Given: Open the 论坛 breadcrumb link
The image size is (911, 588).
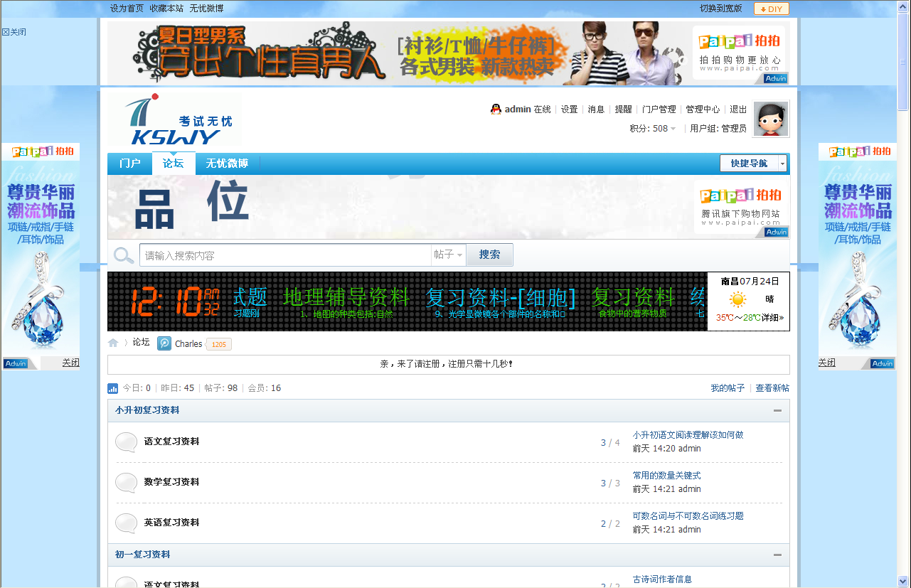Looking at the screenshot, I should click(x=142, y=343).
